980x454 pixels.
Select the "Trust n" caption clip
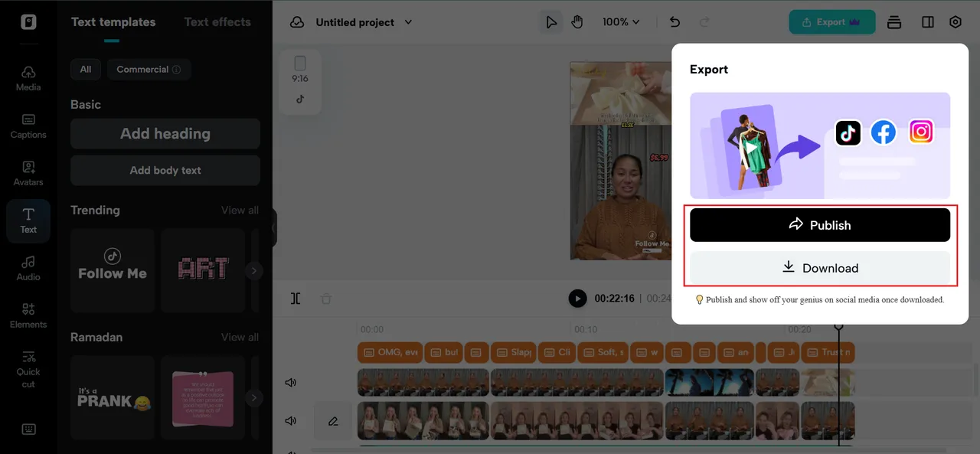pyautogui.click(x=828, y=352)
